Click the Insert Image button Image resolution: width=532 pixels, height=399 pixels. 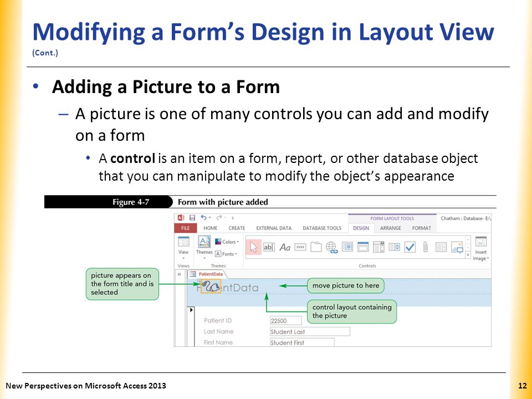pyautogui.click(x=481, y=249)
